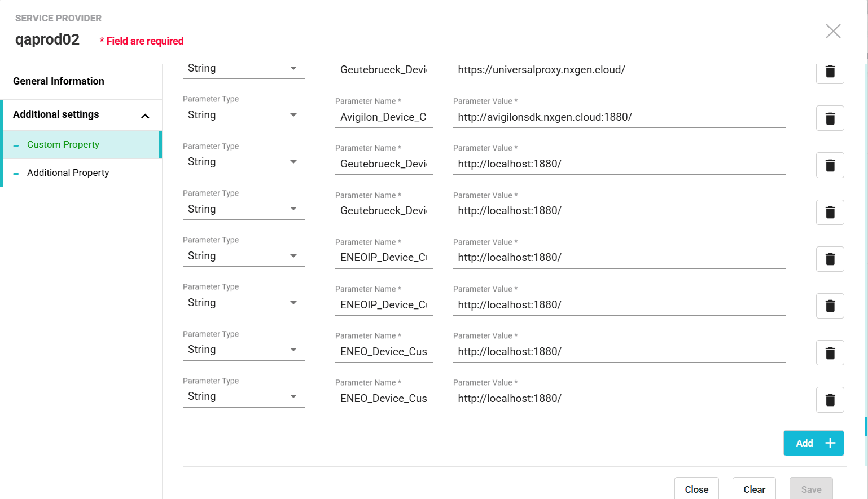Viewport: 868px width, 499px height.
Task: Open Parameter Type dropdown for last row
Action: [x=243, y=396]
